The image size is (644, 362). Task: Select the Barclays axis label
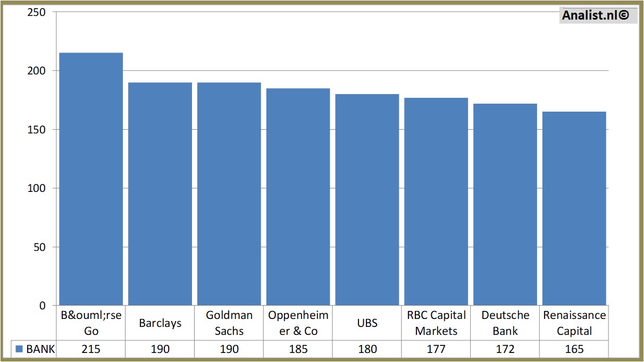point(160,323)
